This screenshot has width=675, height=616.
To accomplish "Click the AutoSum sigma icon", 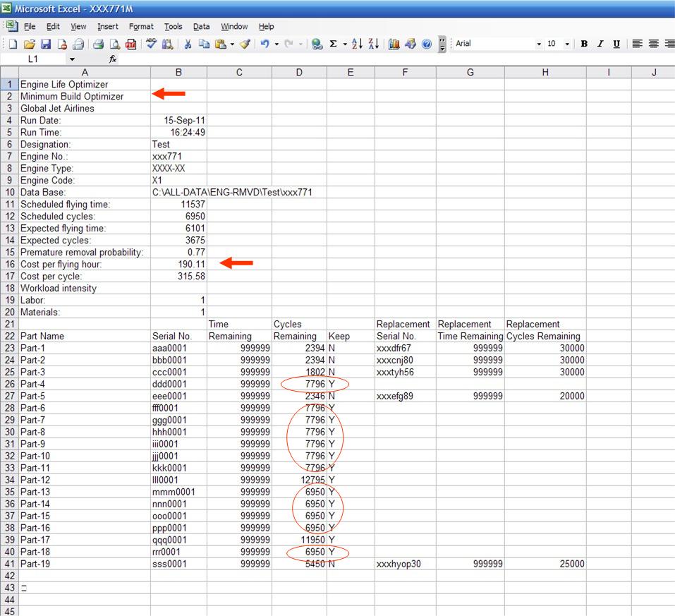I will 333,44.
